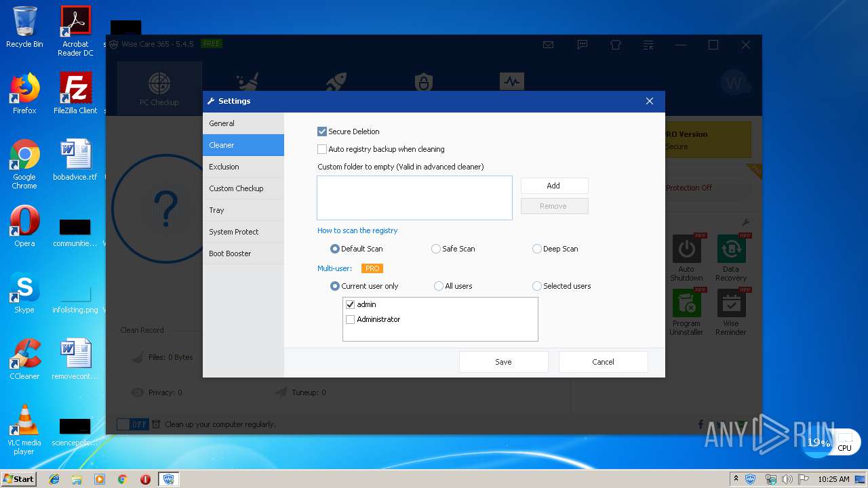Open System Protect settings section
Viewport: 868px width, 488px height.
(x=243, y=232)
